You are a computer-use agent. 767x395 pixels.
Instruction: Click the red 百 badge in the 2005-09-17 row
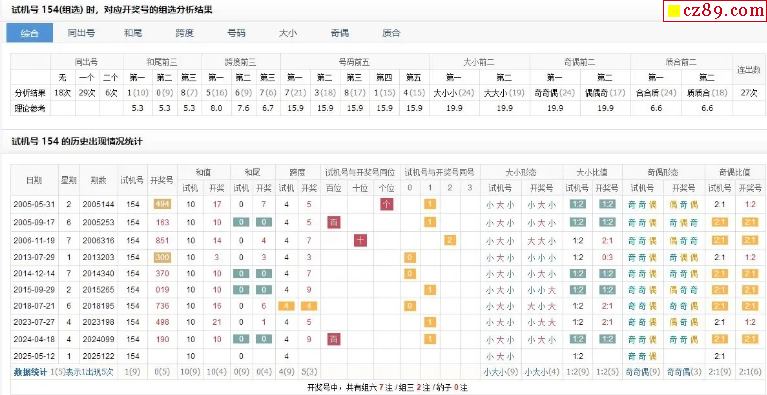[x=334, y=222]
